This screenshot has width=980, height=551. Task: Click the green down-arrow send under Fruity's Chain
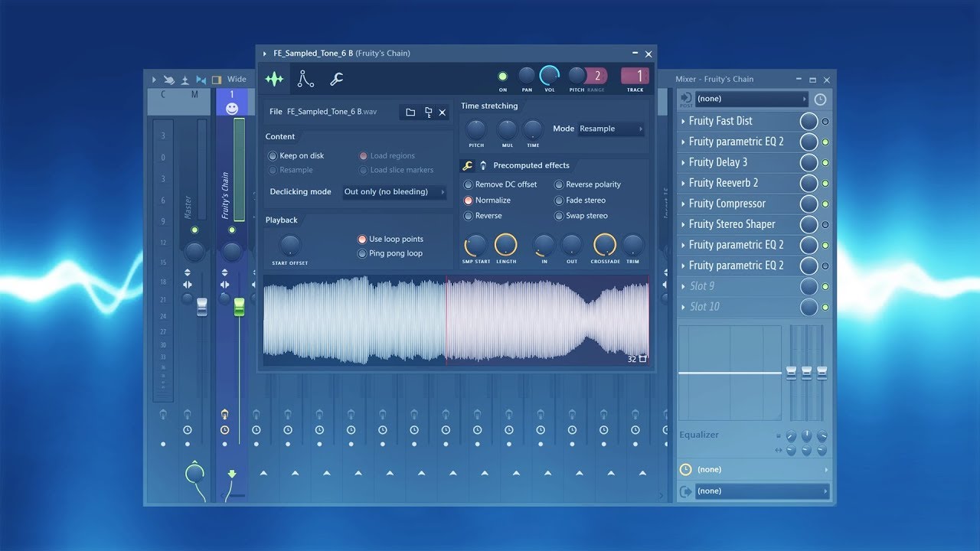tap(232, 474)
